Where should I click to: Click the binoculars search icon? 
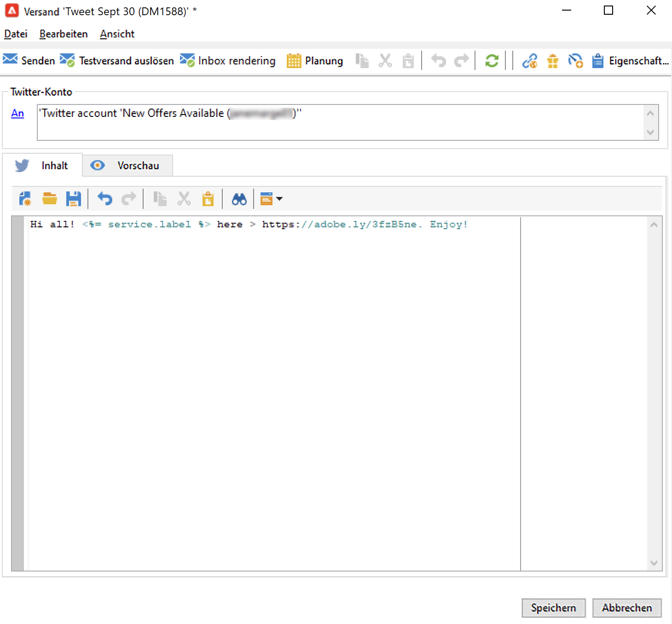tap(239, 199)
